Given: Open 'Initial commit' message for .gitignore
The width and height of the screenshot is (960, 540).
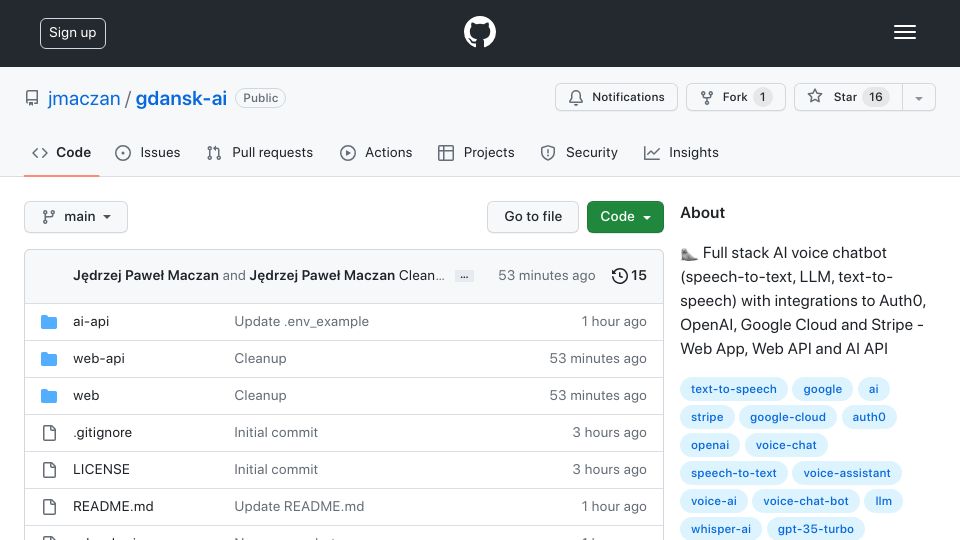Looking at the screenshot, I should [276, 433].
